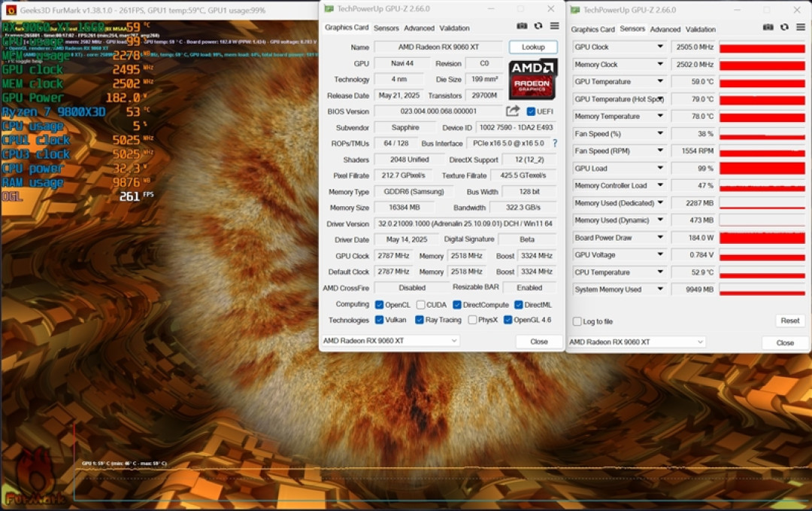Expand the GPU Clock sensor dropdown
The width and height of the screenshot is (812, 511).
pos(660,47)
